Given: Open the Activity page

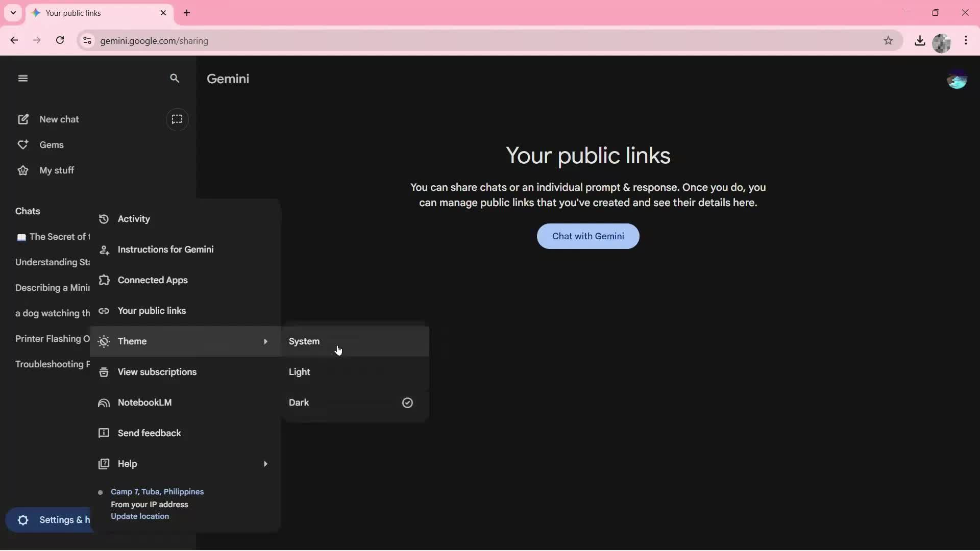Looking at the screenshot, I should pyautogui.click(x=133, y=219).
